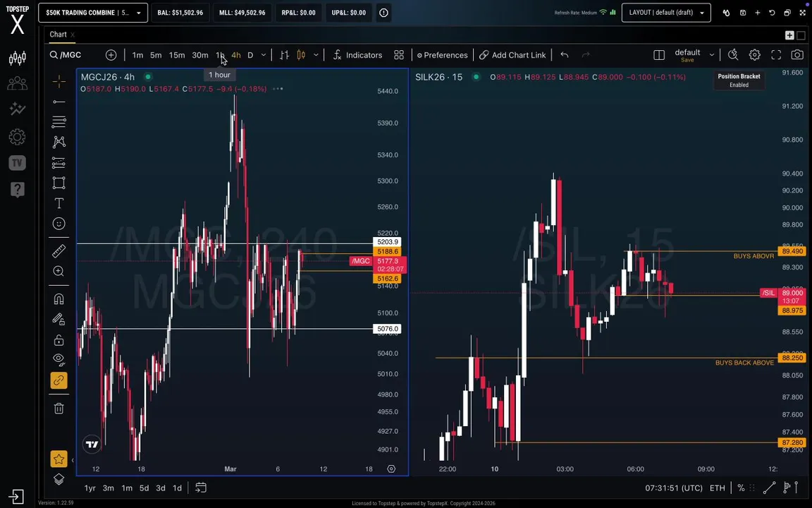812x508 pixels.
Task: Open the LAYOUT default (draft) dropdown
Action: click(x=666, y=13)
